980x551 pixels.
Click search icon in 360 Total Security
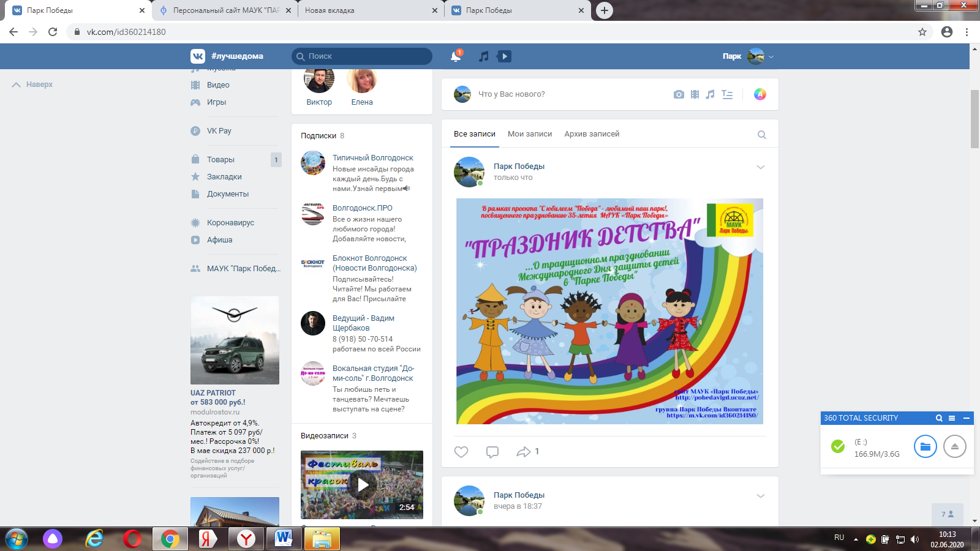click(x=939, y=418)
